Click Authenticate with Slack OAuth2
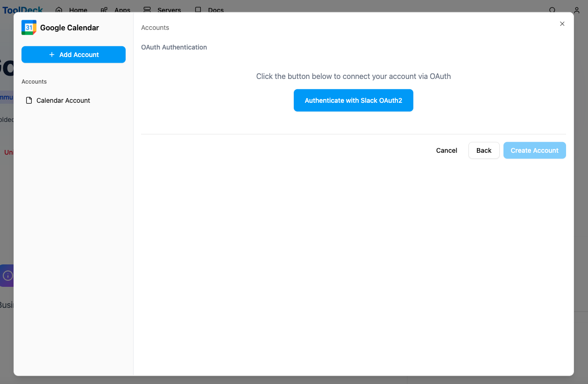 pyautogui.click(x=354, y=100)
